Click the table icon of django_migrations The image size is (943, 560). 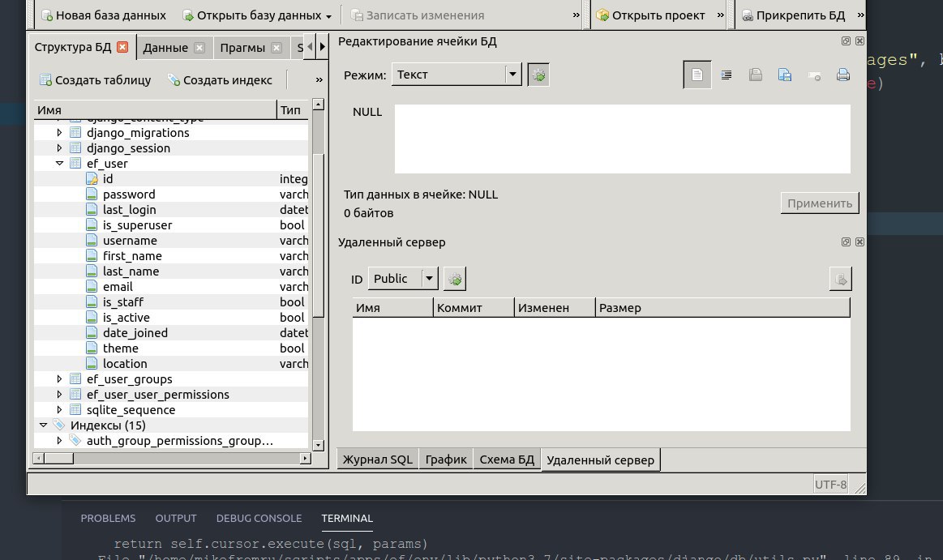[75, 132]
